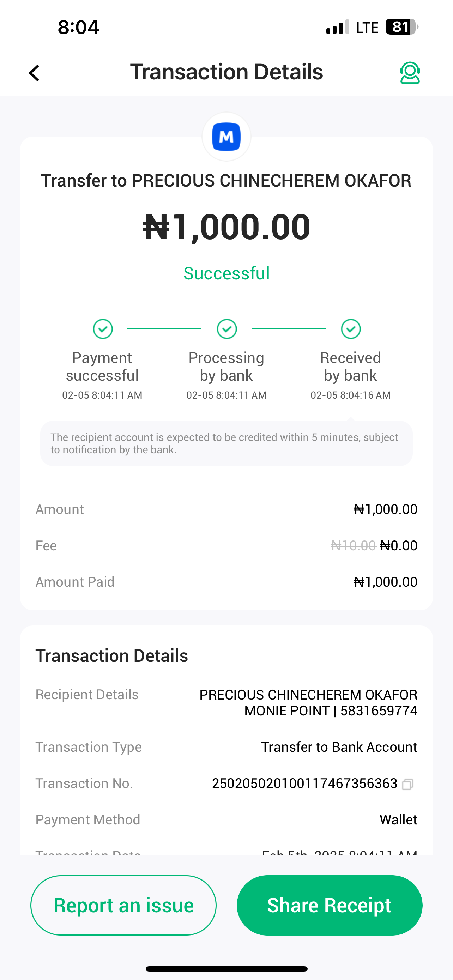
Task: Tap the struck-through ₦10.00 fee
Action: (354, 545)
